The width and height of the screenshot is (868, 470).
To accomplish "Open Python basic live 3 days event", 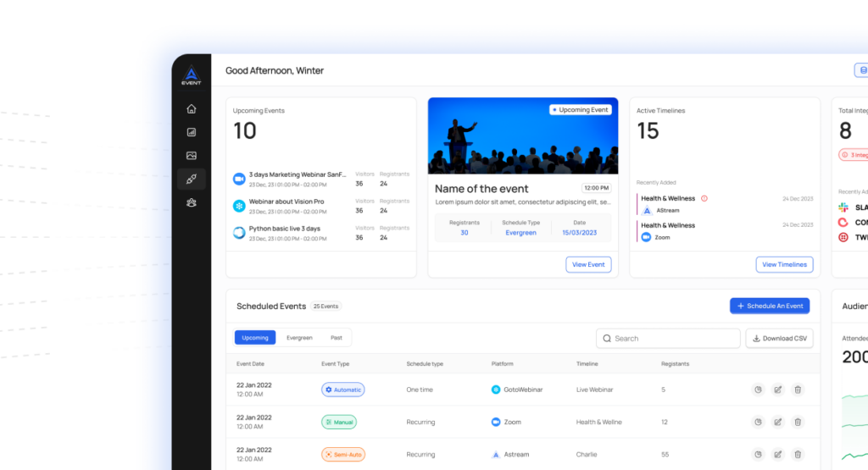I will coord(285,229).
